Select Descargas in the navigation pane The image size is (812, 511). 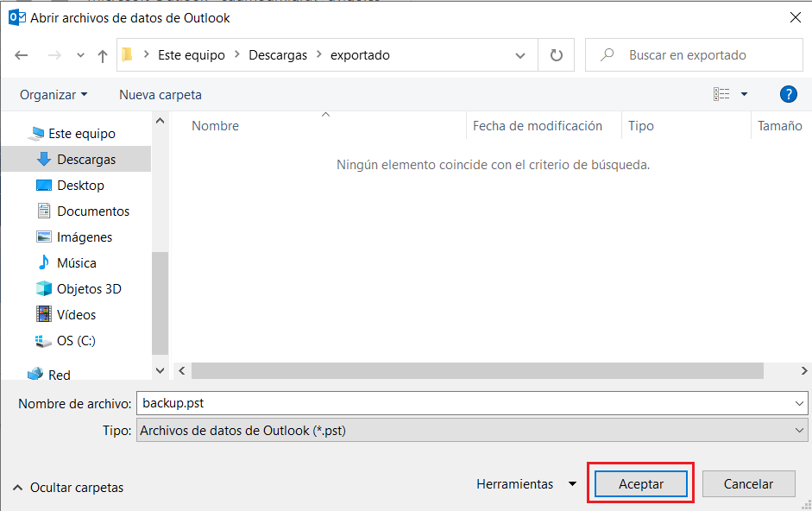tap(85, 160)
